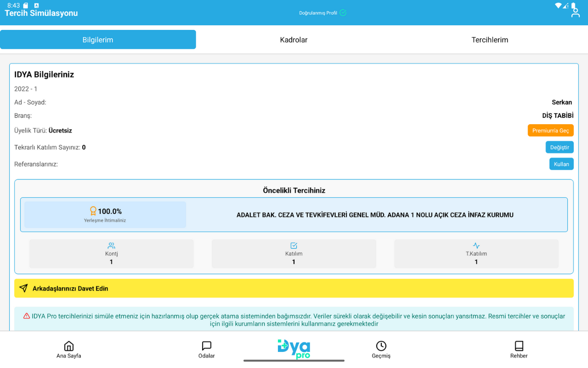Viewport: 588px width, 368px height.
Task: Switch to the Kadrolar tab
Action: point(294,40)
